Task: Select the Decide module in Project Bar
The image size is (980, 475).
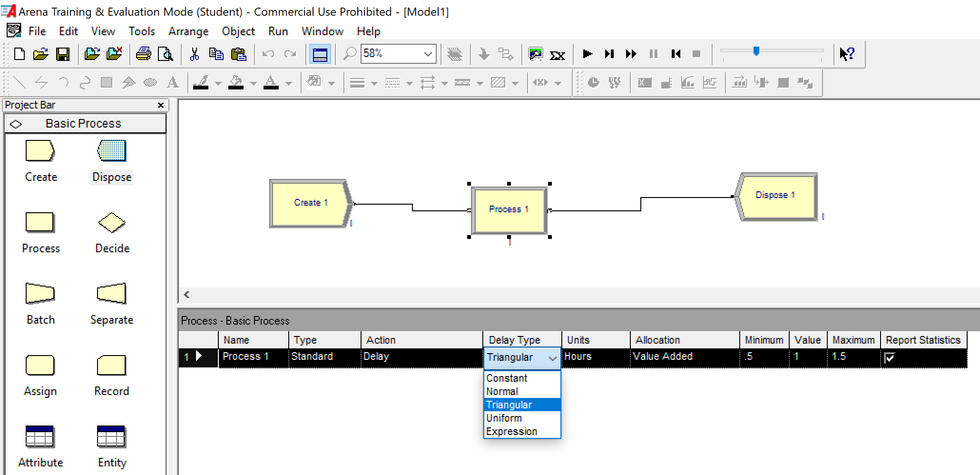Action: (112, 233)
